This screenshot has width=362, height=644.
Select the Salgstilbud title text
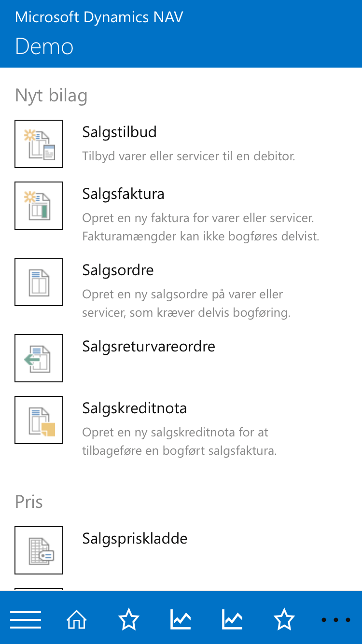pyautogui.click(x=119, y=132)
